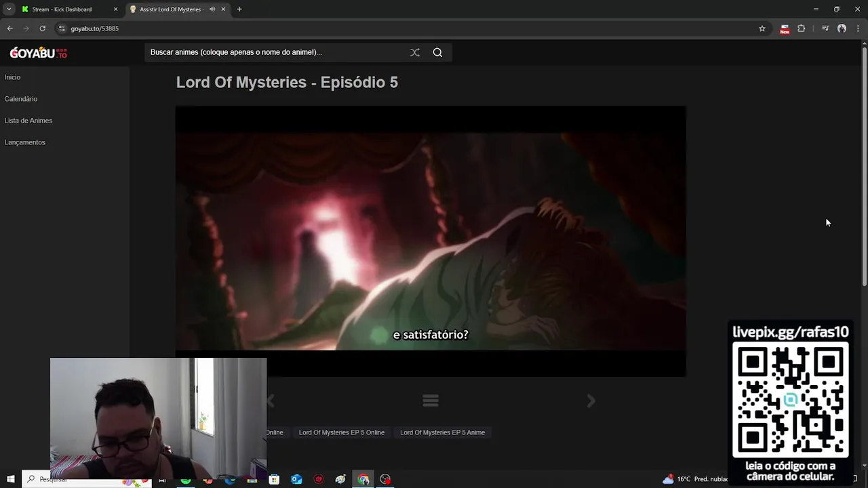Mute the tab audio speaker icon
868x488 pixels.
[212, 9]
